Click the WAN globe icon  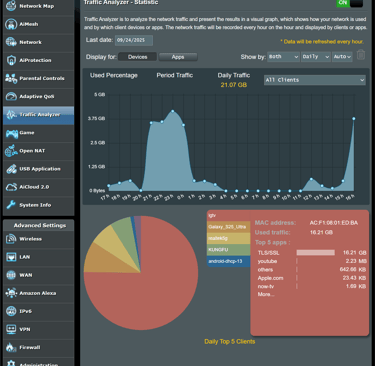(x=11, y=275)
